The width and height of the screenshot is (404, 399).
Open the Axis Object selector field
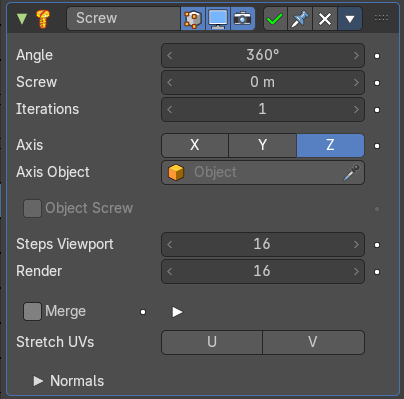(x=263, y=172)
